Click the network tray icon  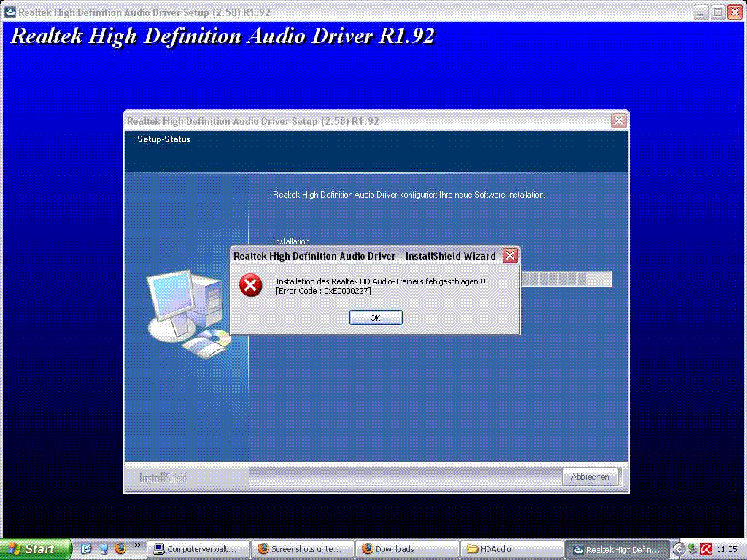[x=692, y=550]
